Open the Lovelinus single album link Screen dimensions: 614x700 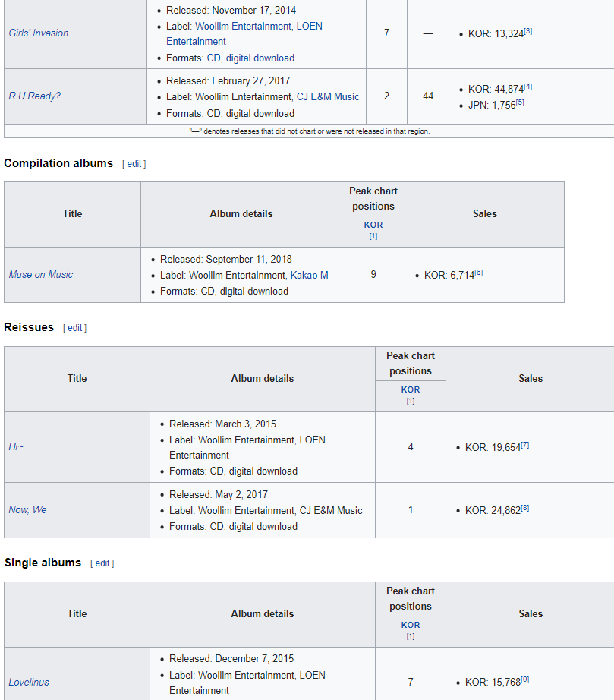[x=29, y=682]
